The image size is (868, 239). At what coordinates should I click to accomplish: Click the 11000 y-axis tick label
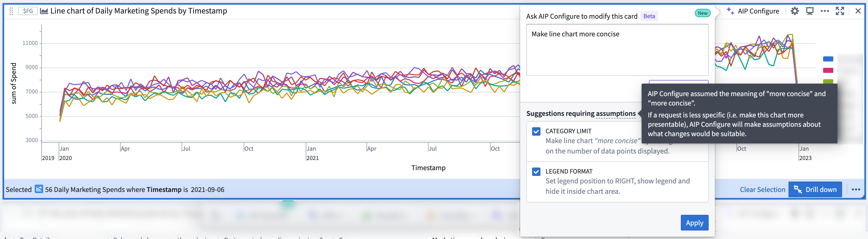pos(30,43)
